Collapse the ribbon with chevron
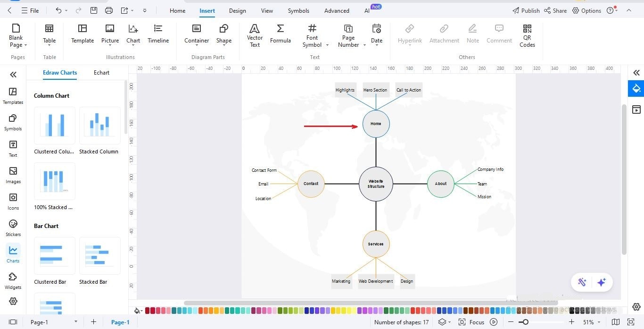This screenshot has width=644, height=329. point(629,10)
